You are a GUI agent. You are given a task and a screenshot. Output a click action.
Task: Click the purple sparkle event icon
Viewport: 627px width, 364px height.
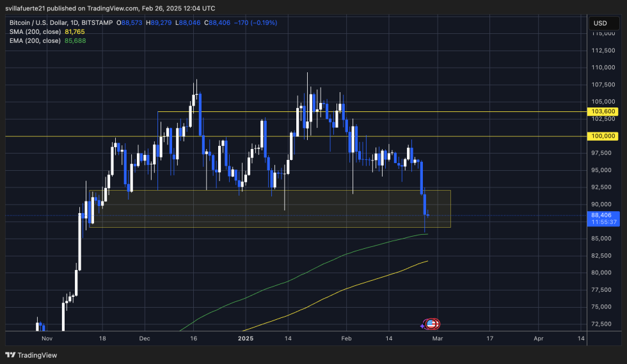(423, 324)
